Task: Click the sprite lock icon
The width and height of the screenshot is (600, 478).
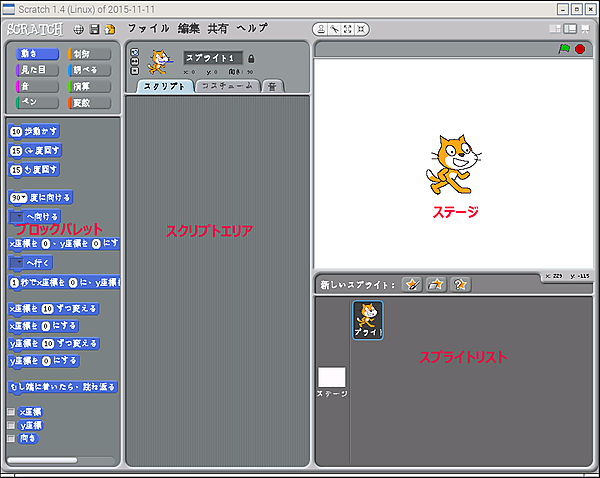Action: pos(251,59)
